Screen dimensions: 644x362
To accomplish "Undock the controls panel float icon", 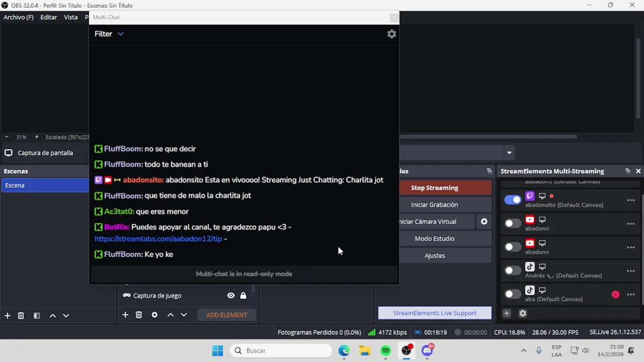I will (x=489, y=171).
